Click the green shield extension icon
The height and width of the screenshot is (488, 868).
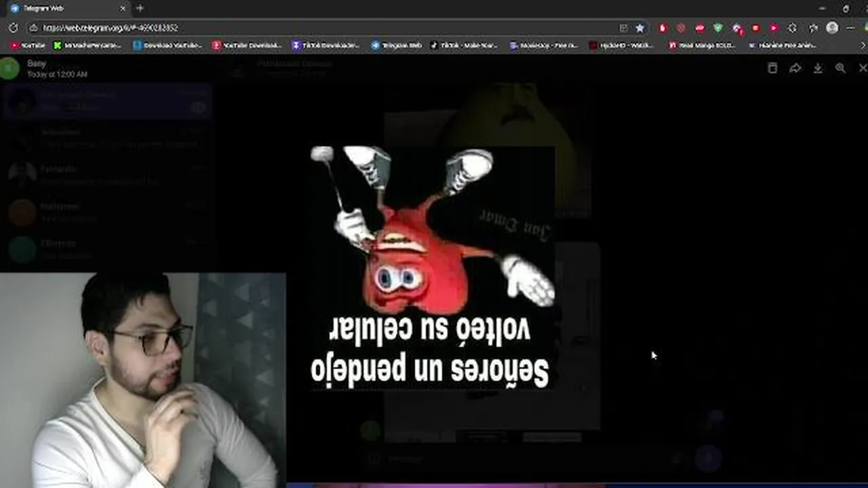(718, 28)
